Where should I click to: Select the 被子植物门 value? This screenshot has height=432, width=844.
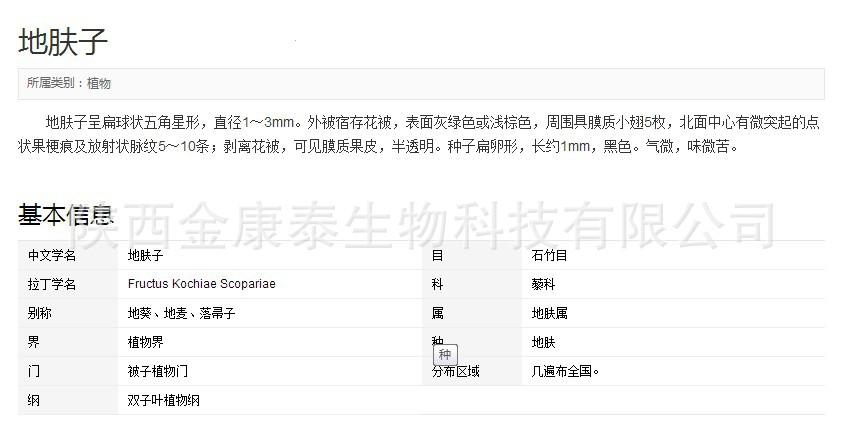coord(158,371)
